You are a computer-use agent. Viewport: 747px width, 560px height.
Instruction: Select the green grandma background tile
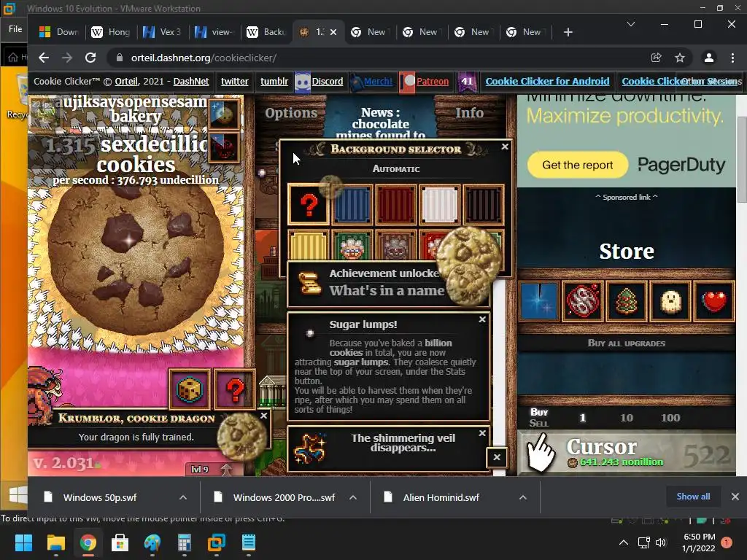(352, 245)
